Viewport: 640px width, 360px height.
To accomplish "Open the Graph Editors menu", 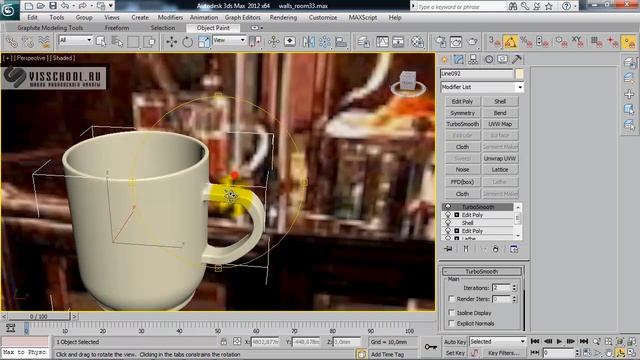I will [x=242, y=18].
